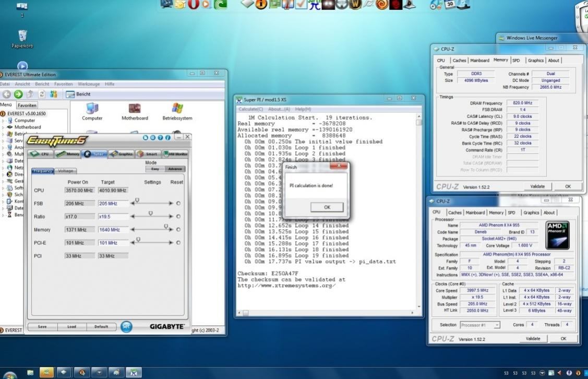Screen dimensions: 588x379
Task: Reset the PCI-E setting in EasyTune6
Action: pos(178,242)
